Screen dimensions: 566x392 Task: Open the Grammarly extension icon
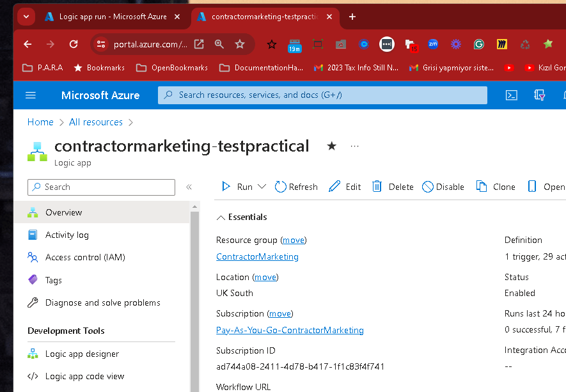tap(479, 44)
